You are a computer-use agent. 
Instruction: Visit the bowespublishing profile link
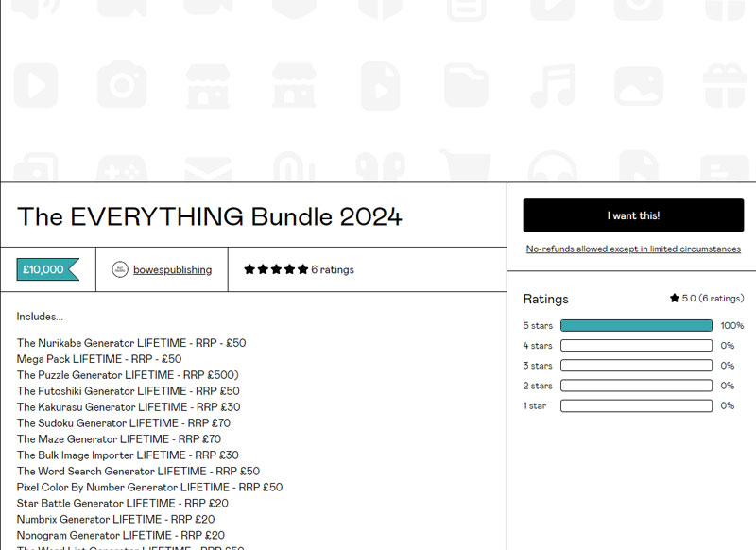pyautogui.click(x=173, y=269)
